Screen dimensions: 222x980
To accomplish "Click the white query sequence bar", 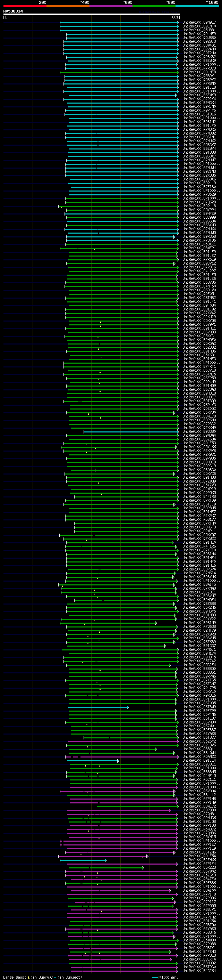I will click(x=92, y=14).
